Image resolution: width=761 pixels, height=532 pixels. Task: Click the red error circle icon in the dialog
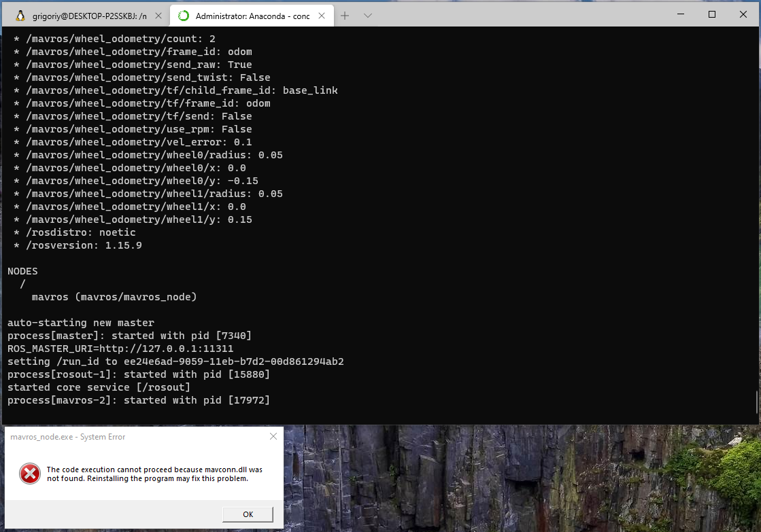(29, 474)
